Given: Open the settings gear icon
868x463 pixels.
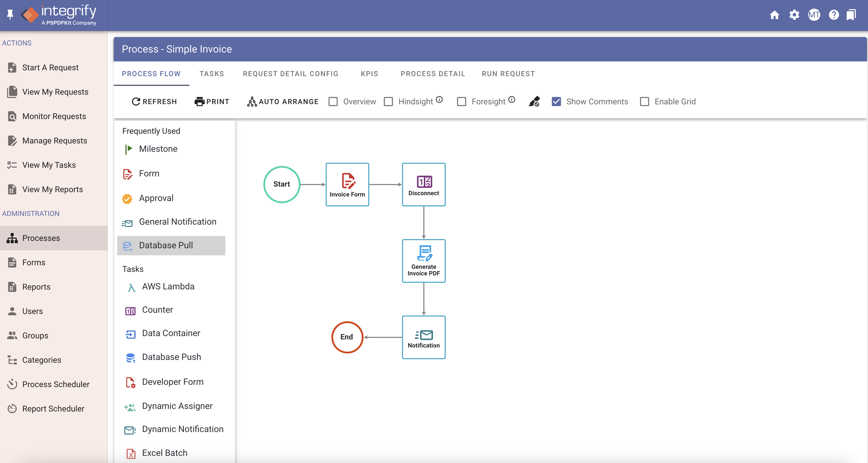Looking at the screenshot, I should (x=794, y=15).
